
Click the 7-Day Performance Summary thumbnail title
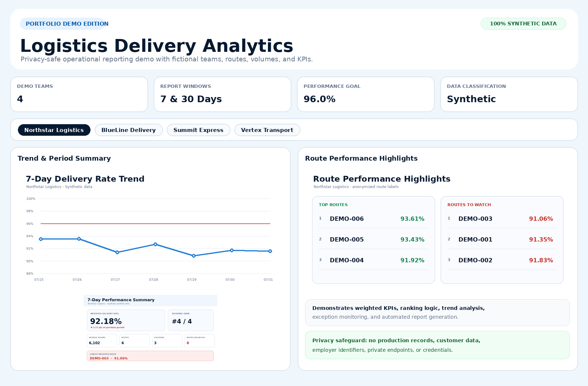[121, 300]
